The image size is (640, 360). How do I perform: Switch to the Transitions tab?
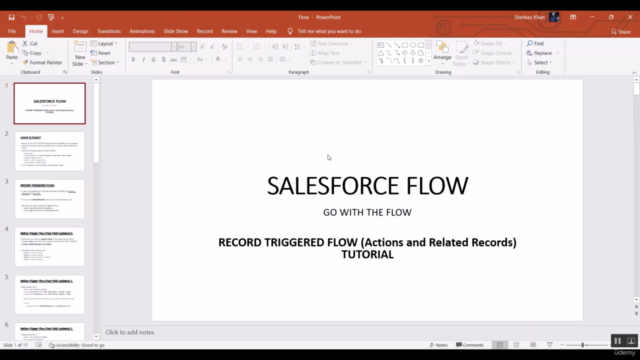pyautogui.click(x=109, y=31)
